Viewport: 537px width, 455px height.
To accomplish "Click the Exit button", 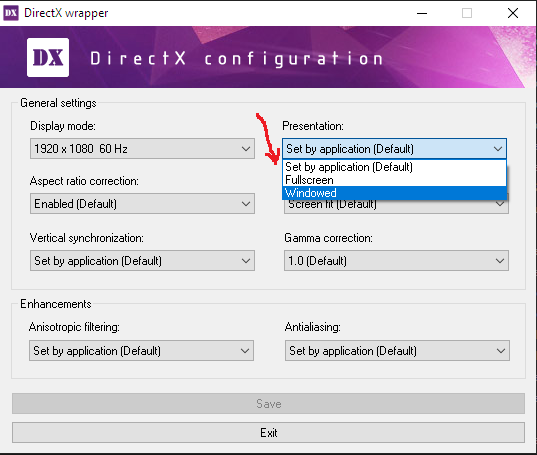I will (x=268, y=433).
